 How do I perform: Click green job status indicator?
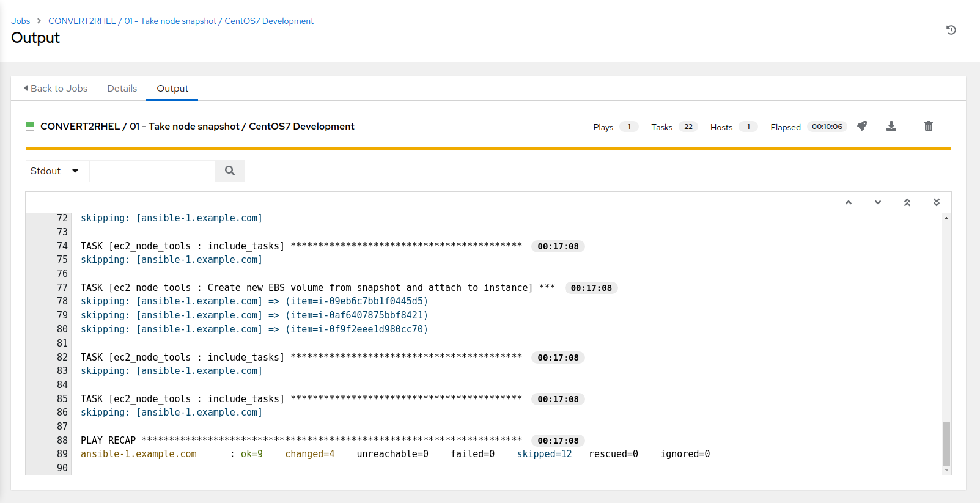29,127
